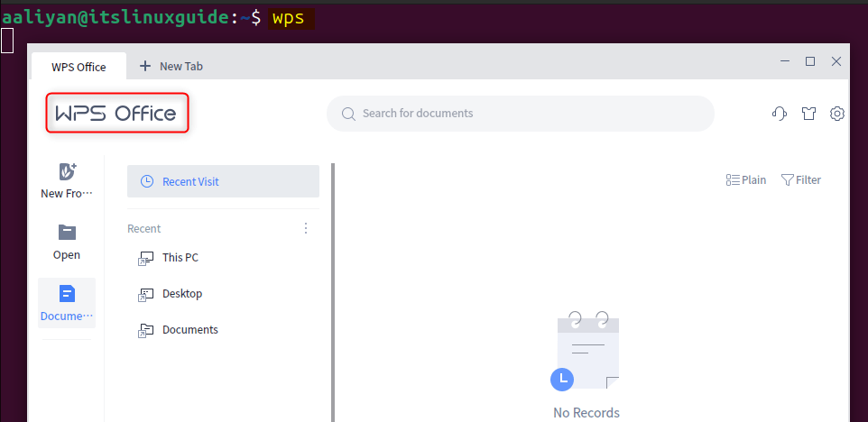Image resolution: width=868 pixels, height=422 pixels.
Task: Click the terminal prompt aaliyan@itslinuxguide
Action: point(115,18)
